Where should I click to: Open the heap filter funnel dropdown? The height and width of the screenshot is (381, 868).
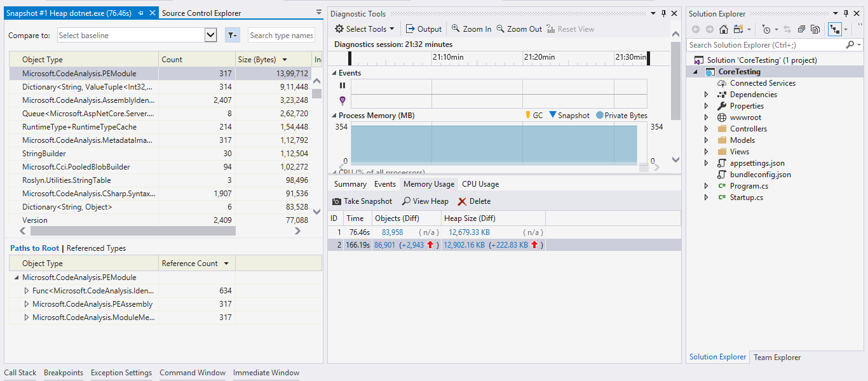(232, 36)
